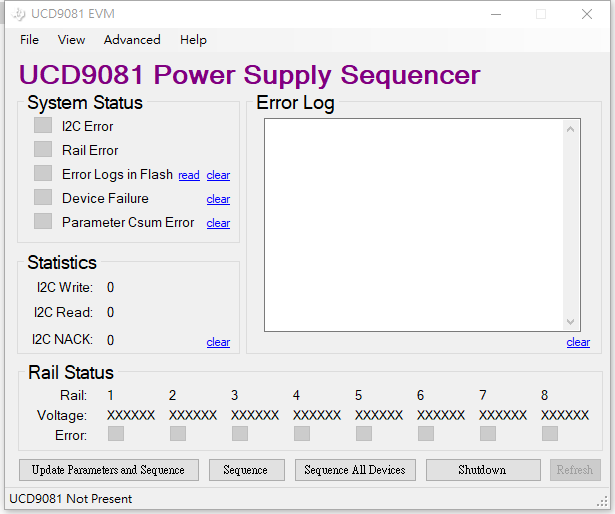Clear the Parameter Csum Error flag
Image resolution: width=615 pixels, height=514 pixels.
click(218, 223)
